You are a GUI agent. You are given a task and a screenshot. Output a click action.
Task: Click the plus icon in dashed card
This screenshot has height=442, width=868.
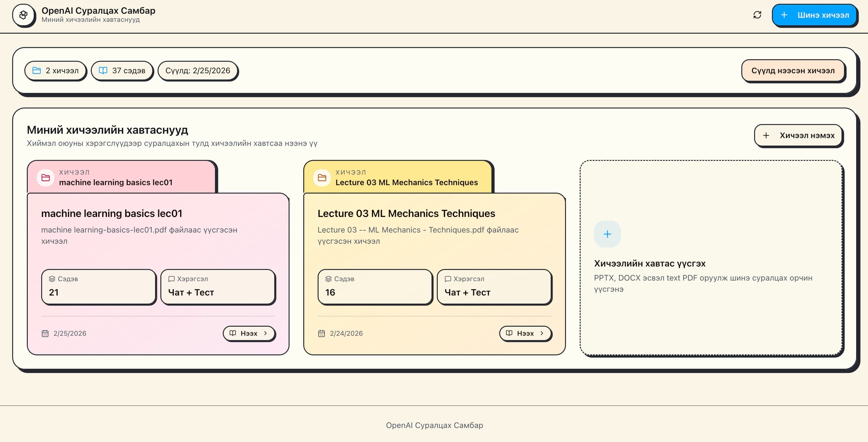coord(607,234)
